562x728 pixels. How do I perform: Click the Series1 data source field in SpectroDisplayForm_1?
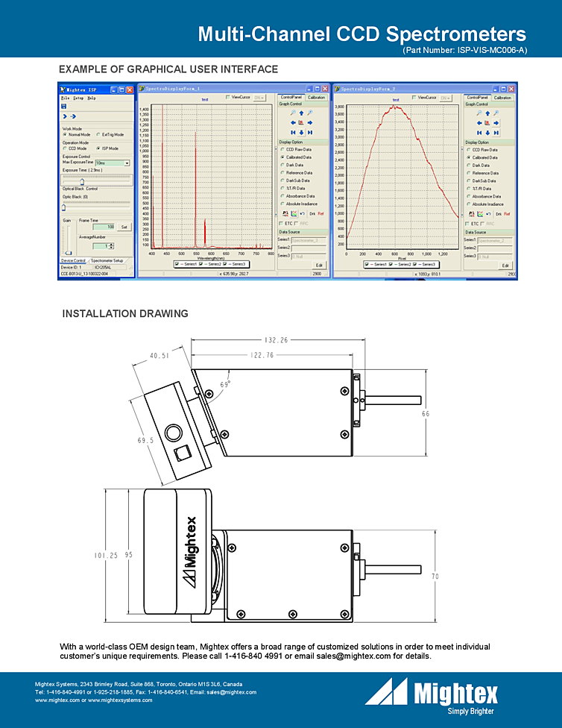pos(309,240)
